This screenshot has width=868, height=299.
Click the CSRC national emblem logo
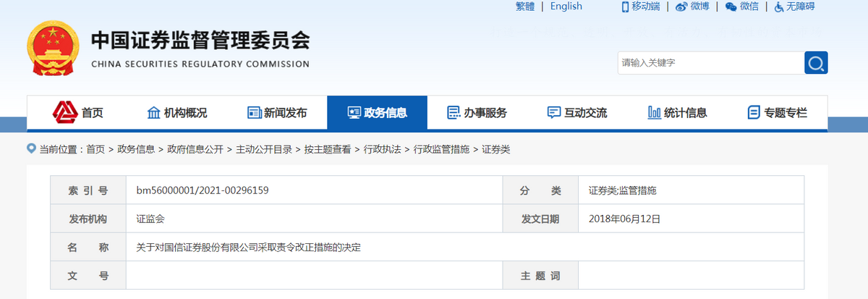(x=54, y=48)
